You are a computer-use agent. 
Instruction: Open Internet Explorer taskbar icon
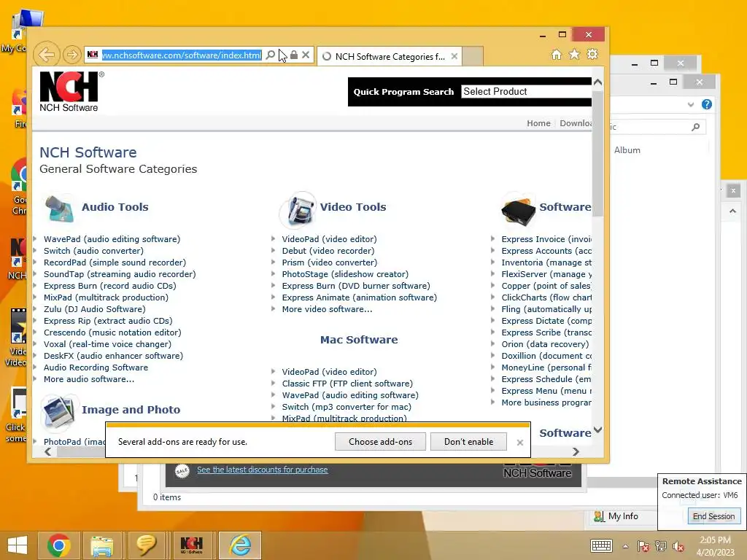pyautogui.click(x=240, y=545)
